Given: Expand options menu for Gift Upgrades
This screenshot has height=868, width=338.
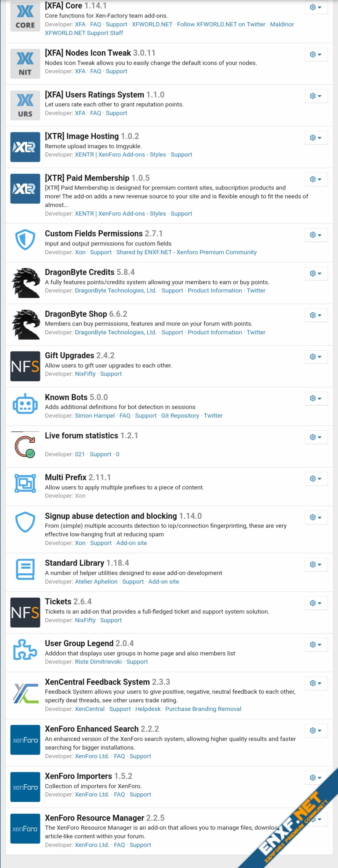Looking at the screenshot, I should point(316,356).
